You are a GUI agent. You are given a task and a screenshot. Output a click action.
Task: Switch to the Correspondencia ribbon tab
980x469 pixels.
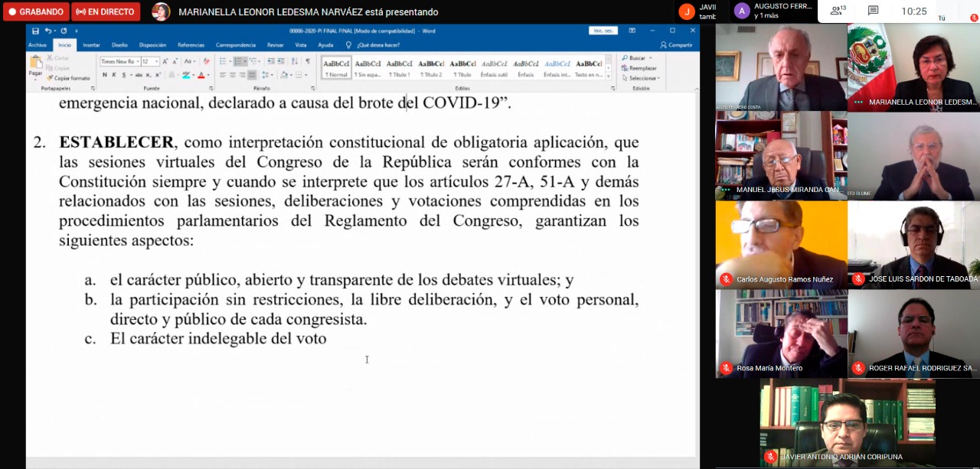236,45
